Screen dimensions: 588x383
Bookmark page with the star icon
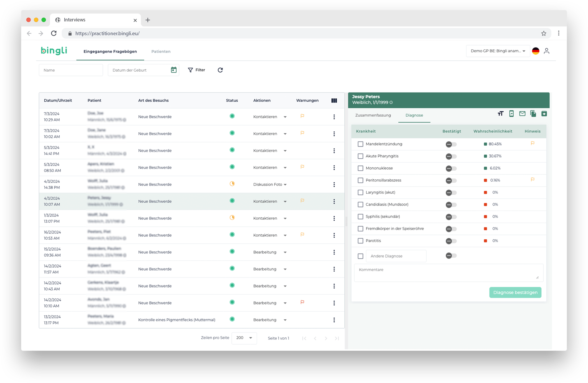pos(544,33)
